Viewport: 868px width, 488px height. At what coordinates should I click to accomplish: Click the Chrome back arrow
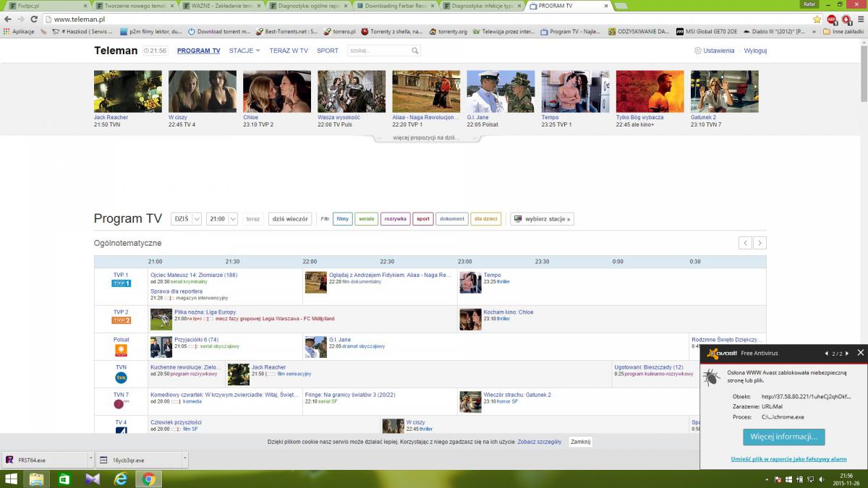pos(7,19)
